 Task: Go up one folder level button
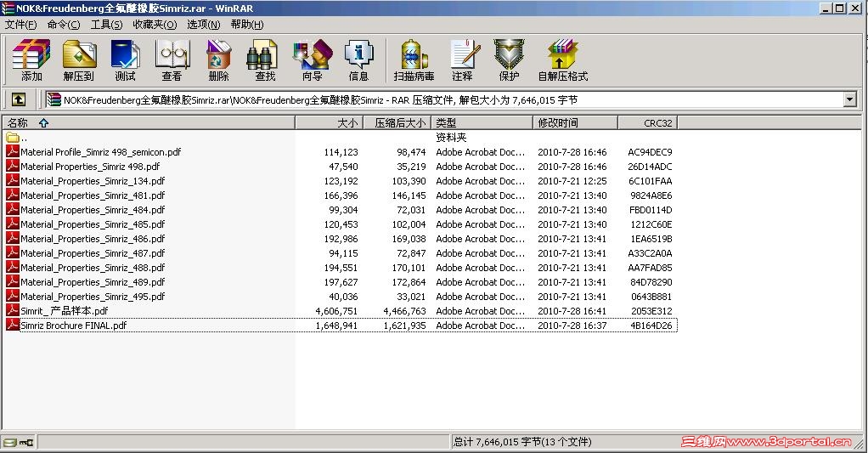click(x=19, y=99)
